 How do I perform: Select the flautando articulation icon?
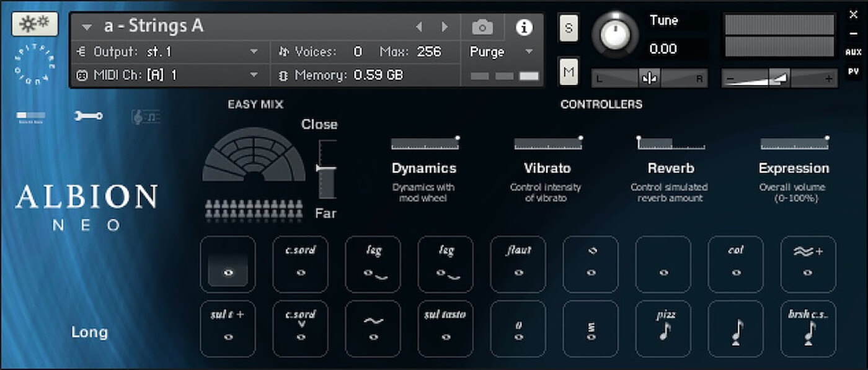518,264
